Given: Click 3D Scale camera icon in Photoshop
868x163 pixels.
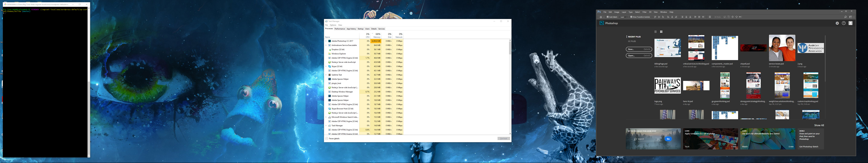Looking at the screenshot, I should point(741,17).
